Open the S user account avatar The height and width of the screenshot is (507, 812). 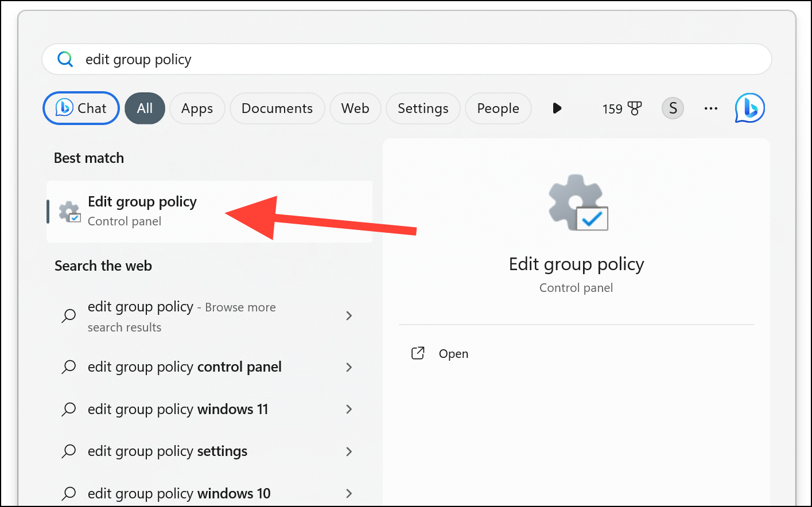pyautogui.click(x=673, y=108)
